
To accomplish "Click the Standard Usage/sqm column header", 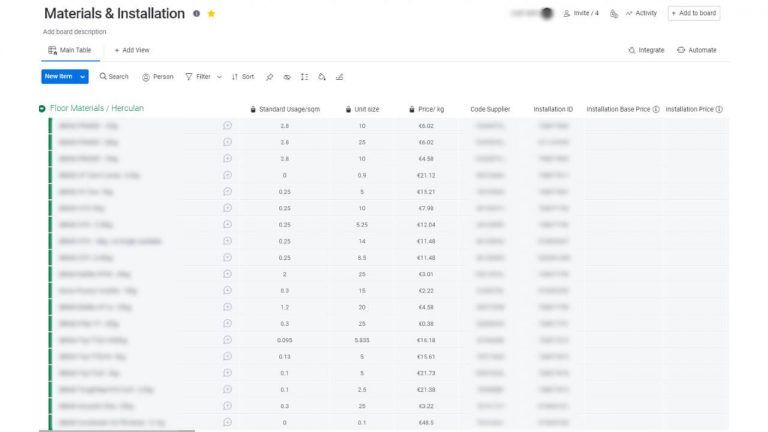I will pyautogui.click(x=289, y=109).
